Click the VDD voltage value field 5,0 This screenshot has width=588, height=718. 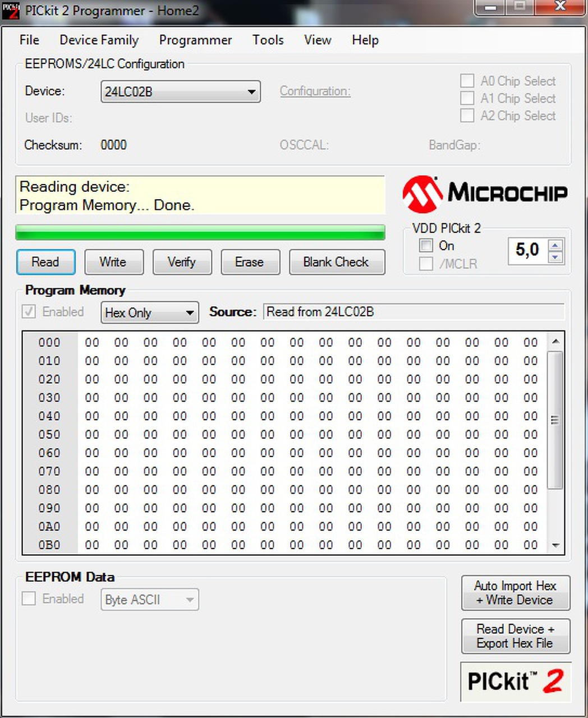click(527, 250)
